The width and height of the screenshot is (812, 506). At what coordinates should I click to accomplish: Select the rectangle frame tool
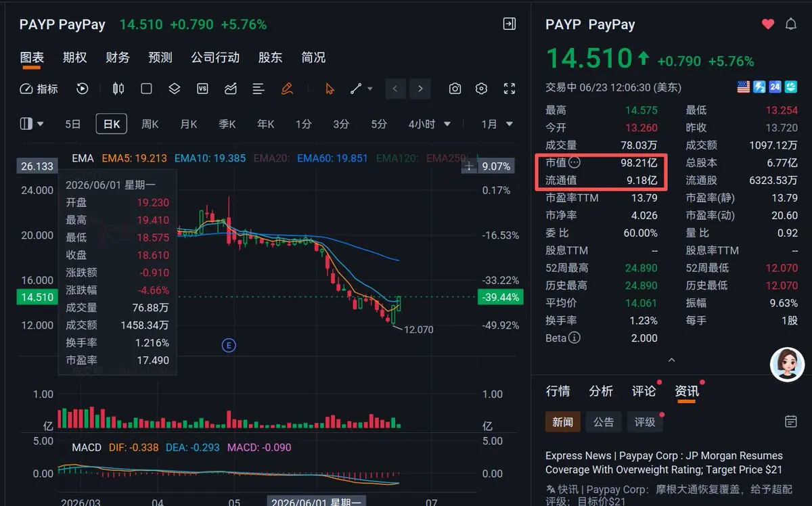(x=146, y=89)
